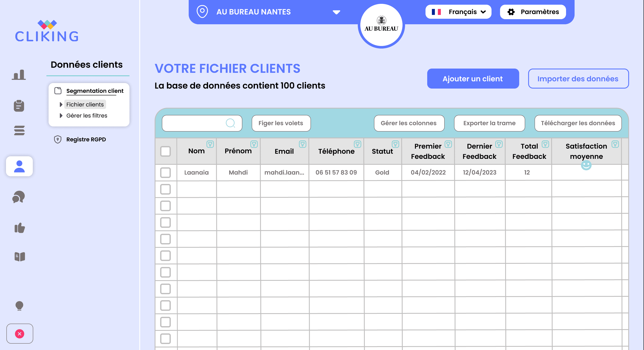Open Registre RGPD menu item
This screenshot has height=350, width=644.
(x=86, y=139)
